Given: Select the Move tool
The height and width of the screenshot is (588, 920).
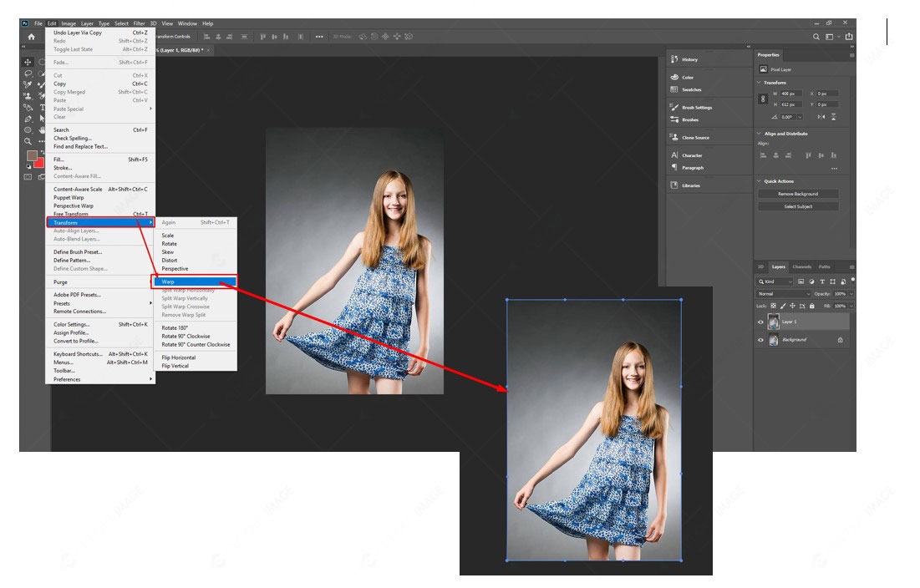Looking at the screenshot, I should point(28,62).
